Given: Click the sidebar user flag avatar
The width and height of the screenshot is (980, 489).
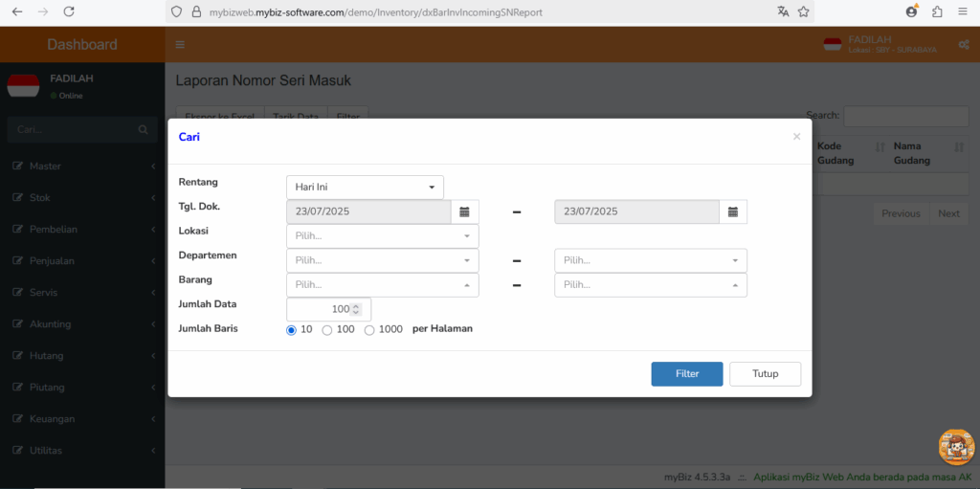Looking at the screenshot, I should pyautogui.click(x=23, y=86).
